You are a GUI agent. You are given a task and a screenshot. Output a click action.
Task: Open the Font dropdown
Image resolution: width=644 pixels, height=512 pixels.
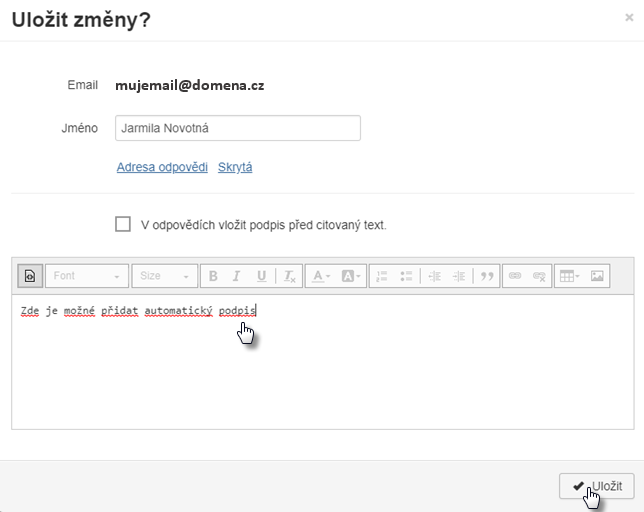click(87, 276)
